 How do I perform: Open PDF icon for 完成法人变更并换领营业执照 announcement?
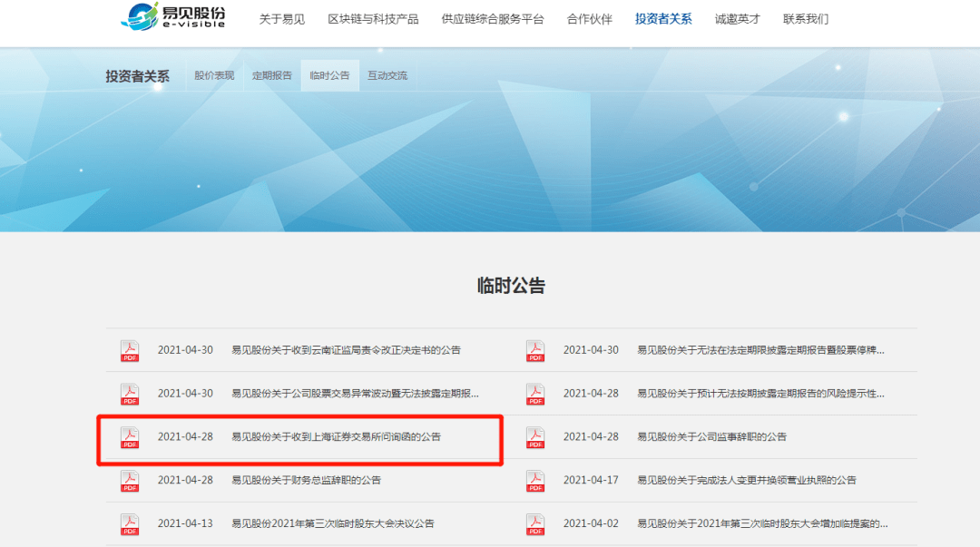click(535, 481)
